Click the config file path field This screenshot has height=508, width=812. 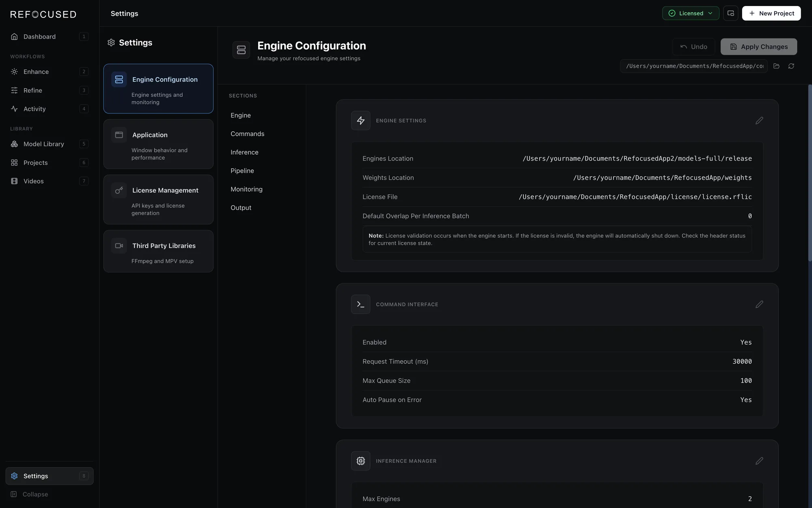(693, 66)
